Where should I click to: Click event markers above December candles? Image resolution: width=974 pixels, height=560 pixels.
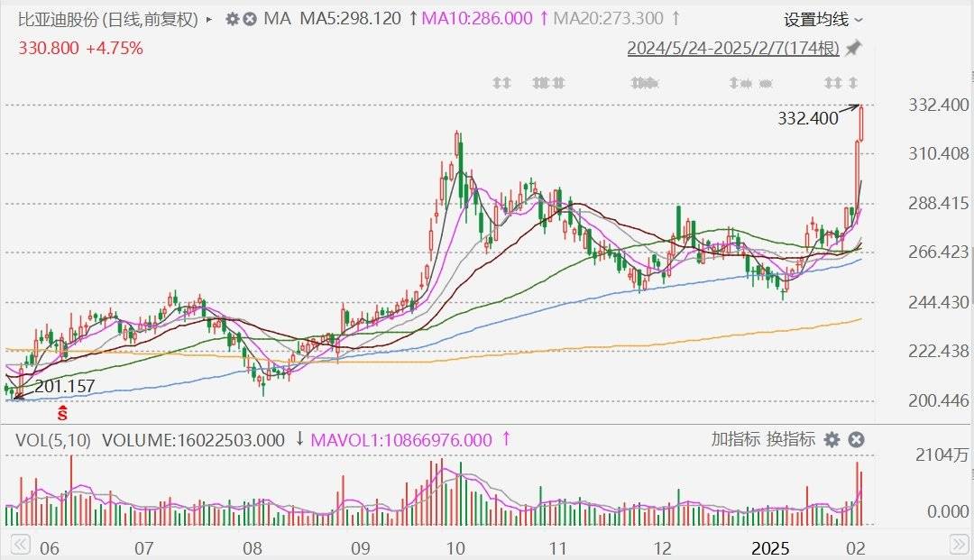(x=644, y=83)
